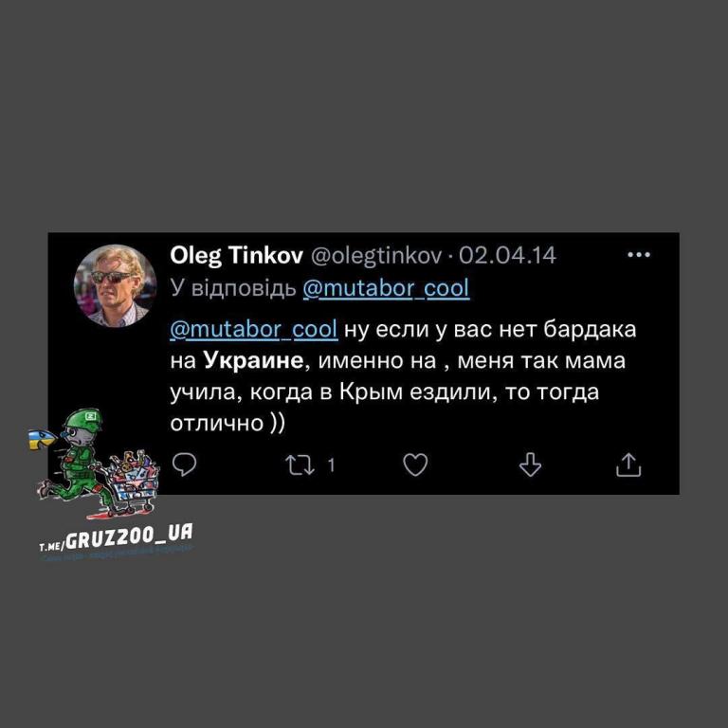The height and width of the screenshot is (728, 728).
Task: Click the @mutabor_cool mention in tweet body
Action: pos(253,329)
